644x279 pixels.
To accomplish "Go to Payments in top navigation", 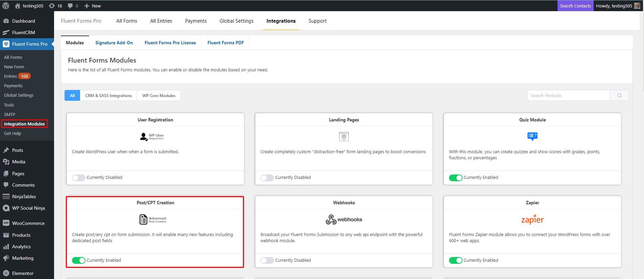I will coord(196,21).
